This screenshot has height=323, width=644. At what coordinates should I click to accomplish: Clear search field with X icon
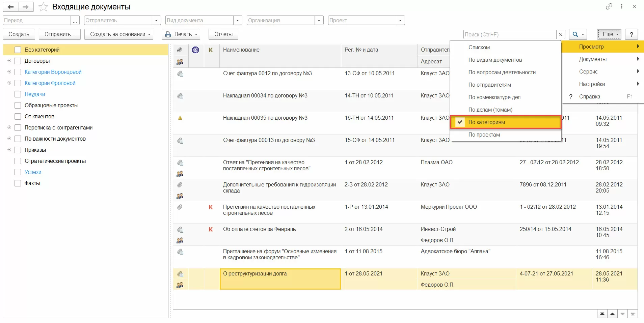[561, 34]
